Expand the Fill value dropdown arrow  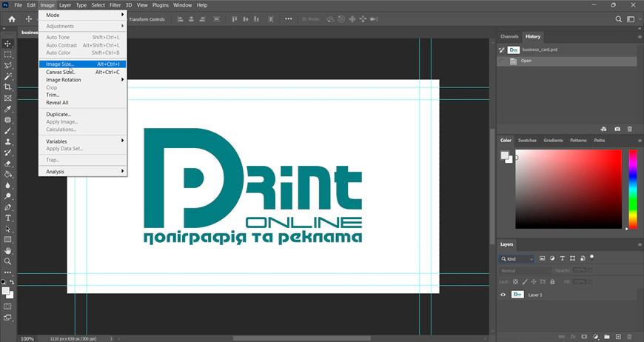click(x=590, y=281)
